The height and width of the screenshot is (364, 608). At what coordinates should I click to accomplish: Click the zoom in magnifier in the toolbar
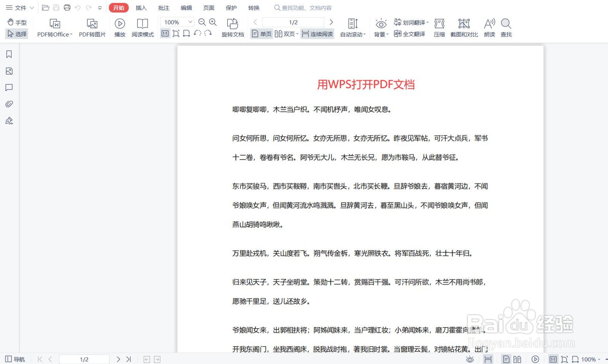[x=213, y=22]
